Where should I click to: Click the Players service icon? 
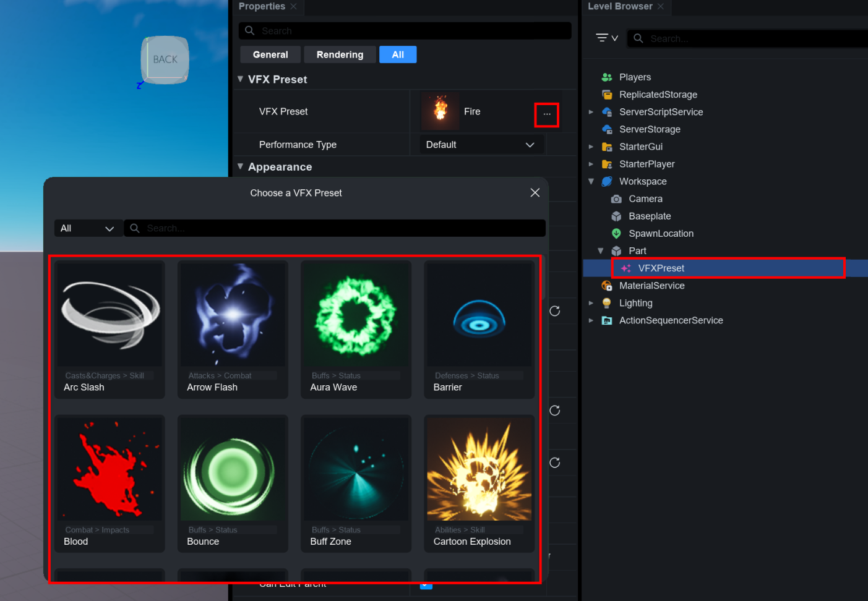click(607, 77)
